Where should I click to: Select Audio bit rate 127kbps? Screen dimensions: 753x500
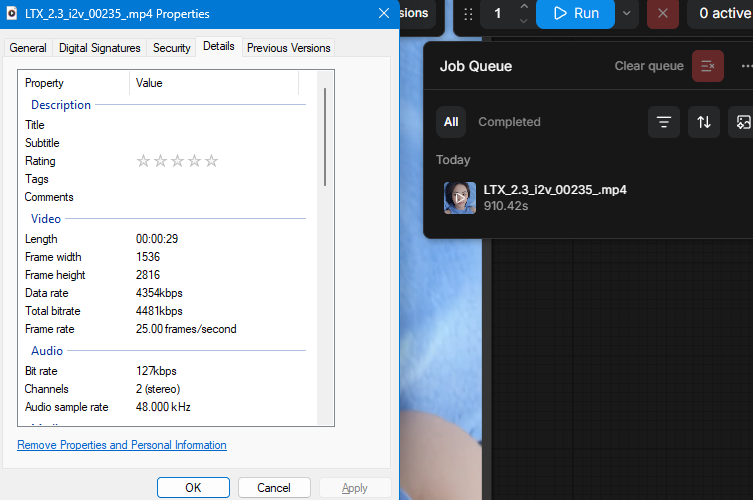coord(156,371)
